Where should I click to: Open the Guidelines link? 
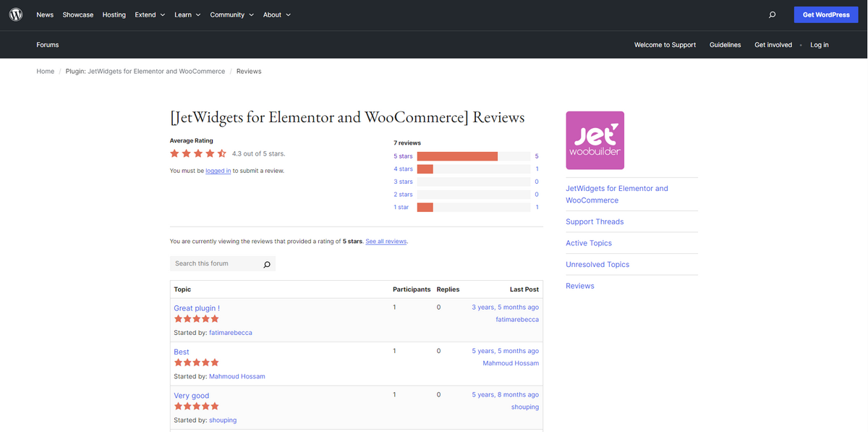(725, 45)
